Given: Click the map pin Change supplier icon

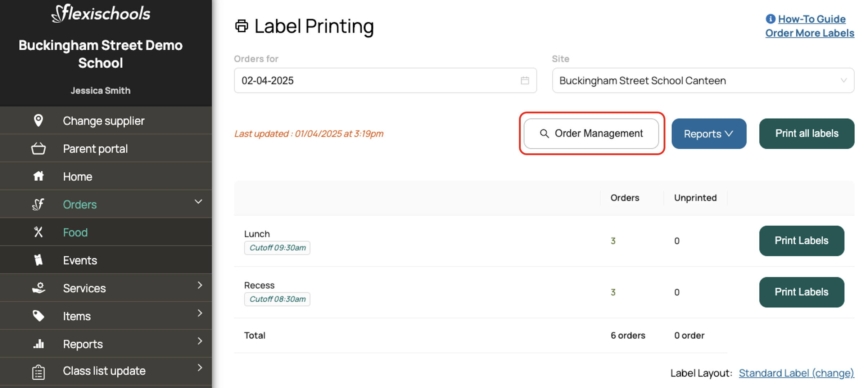Looking at the screenshot, I should (39, 121).
